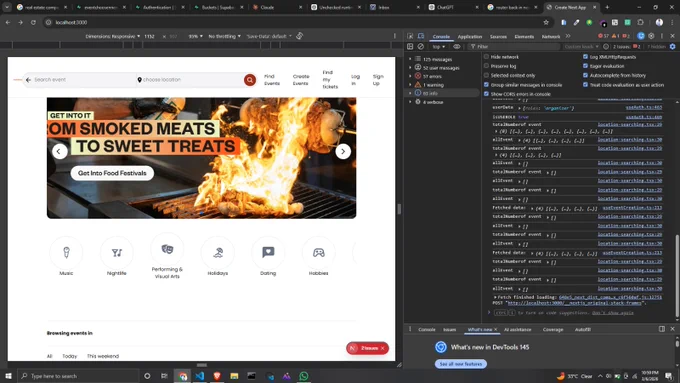Click Get Into Food Festivals button
The image size is (680, 383).
[112, 173]
